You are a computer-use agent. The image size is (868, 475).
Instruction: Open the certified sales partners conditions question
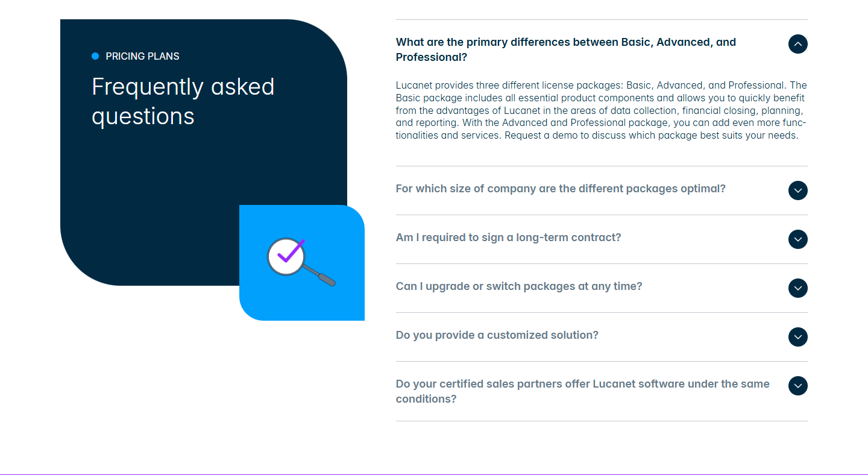click(x=582, y=391)
